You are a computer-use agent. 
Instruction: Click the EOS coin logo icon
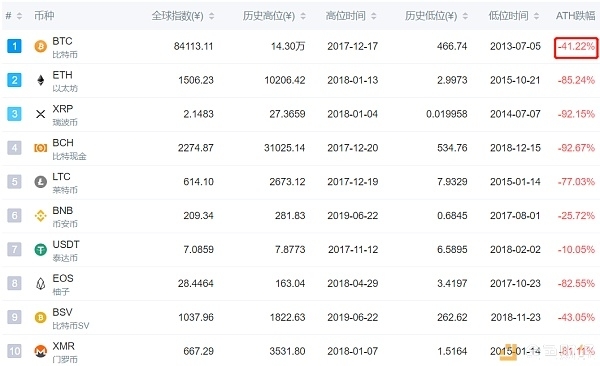point(41,283)
